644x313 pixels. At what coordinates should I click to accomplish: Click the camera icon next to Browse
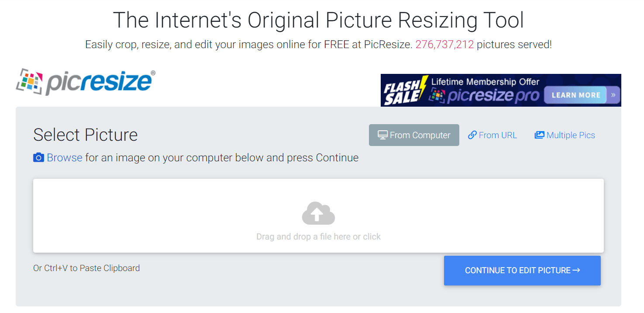pyautogui.click(x=38, y=158)
